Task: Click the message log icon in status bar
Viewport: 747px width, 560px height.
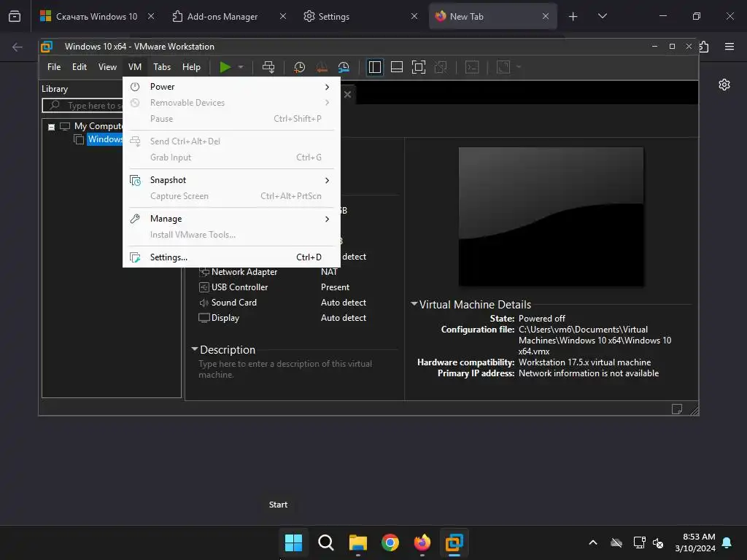Action: pyautogui.click(x=676, y=408)
